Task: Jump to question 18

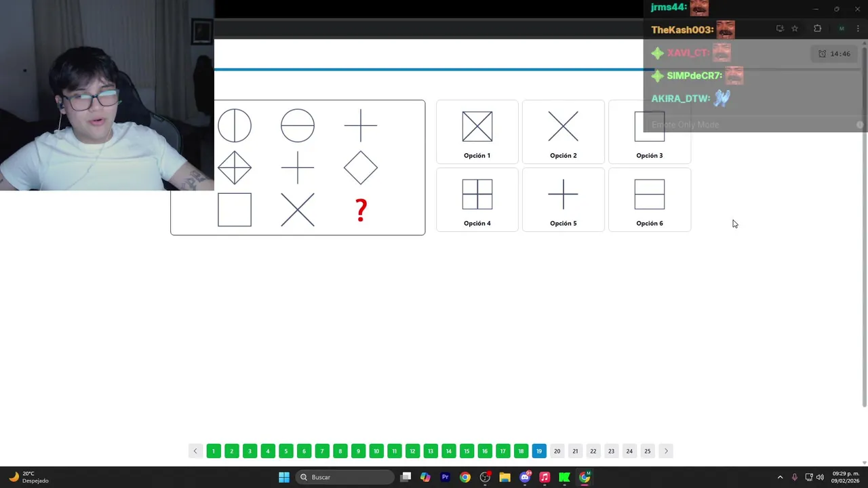Action: coord(521,451)
